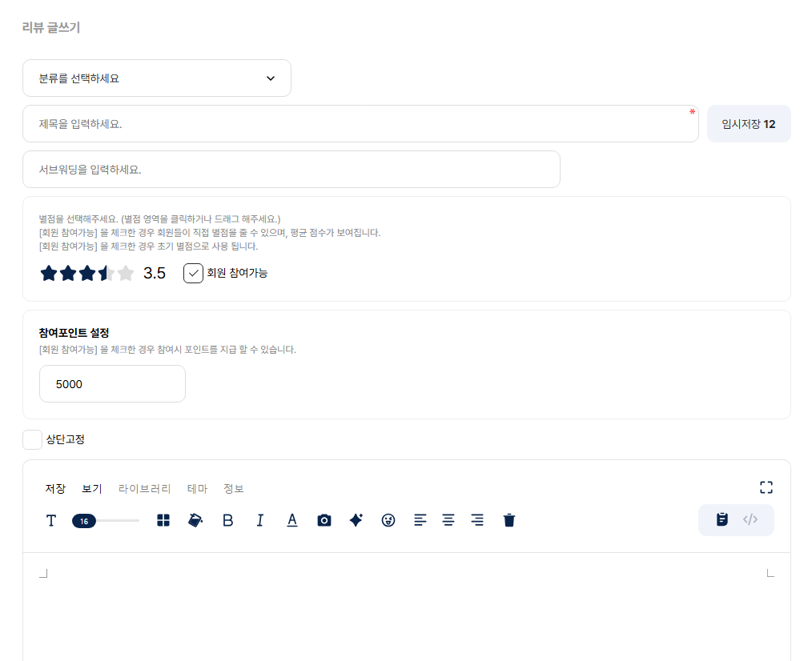The width and height of the screenshot is (812, 661).
Task: Click the participation points field showing 5000
Action: (112, 383)
